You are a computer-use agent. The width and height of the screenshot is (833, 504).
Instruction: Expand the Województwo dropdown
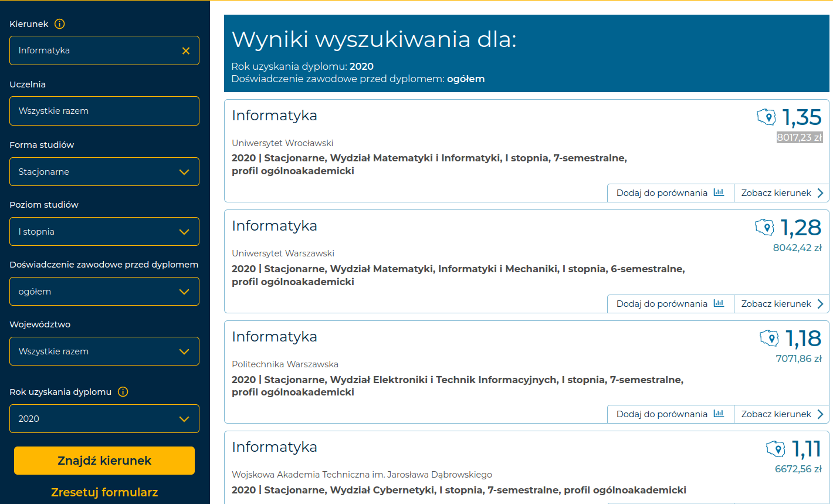pos(104,351)
